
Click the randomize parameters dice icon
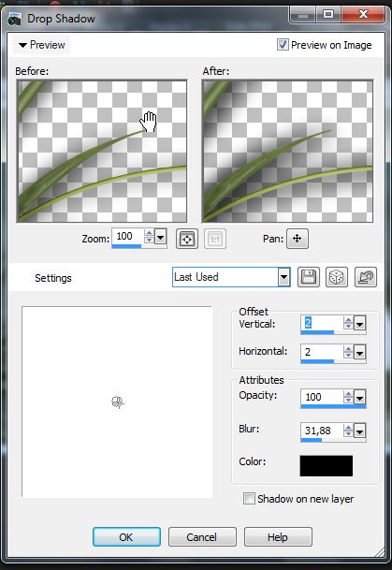337,277
